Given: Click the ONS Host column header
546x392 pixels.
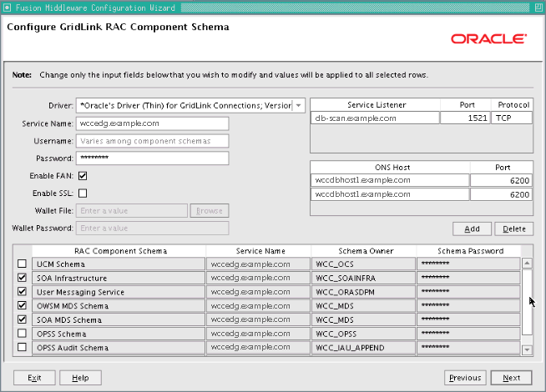Looking at the screenshot, I should pyautogui.click(x=391, y=168).
